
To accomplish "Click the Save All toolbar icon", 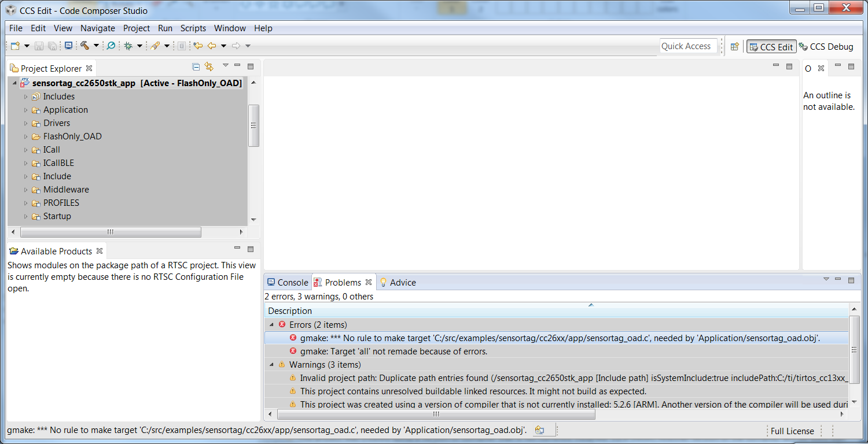I will 52,46.
